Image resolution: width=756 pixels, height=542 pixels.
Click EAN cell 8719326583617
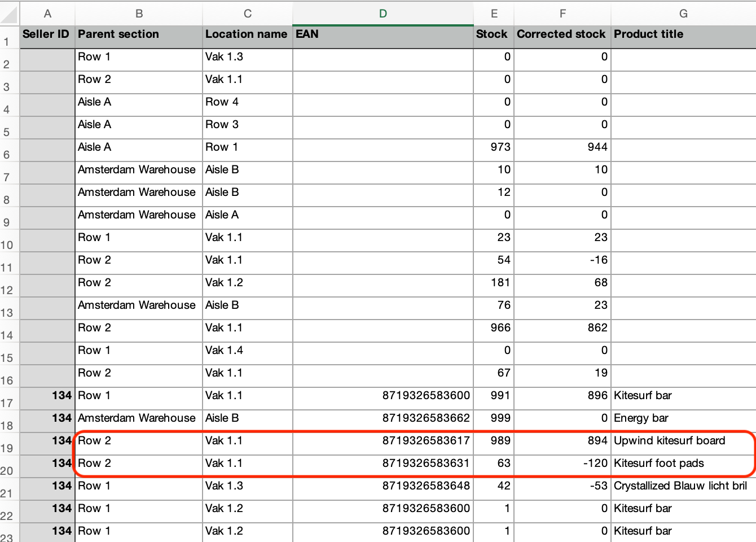click(383, 444)
